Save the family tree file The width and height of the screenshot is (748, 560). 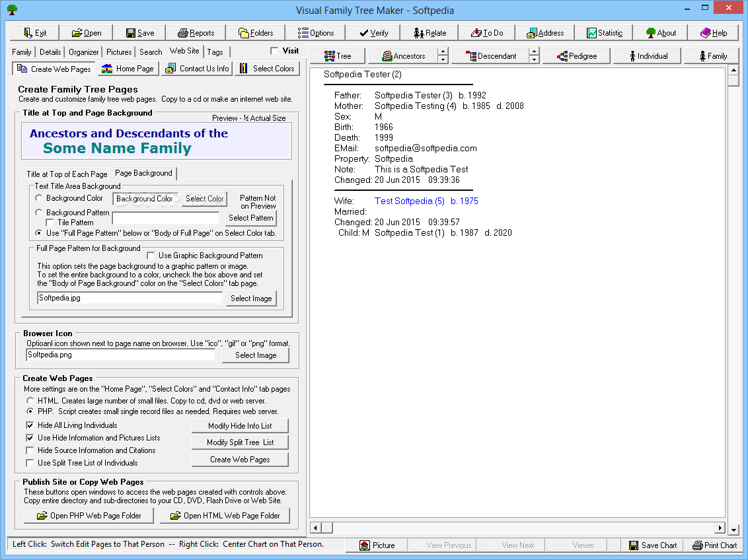coord(140,33)
